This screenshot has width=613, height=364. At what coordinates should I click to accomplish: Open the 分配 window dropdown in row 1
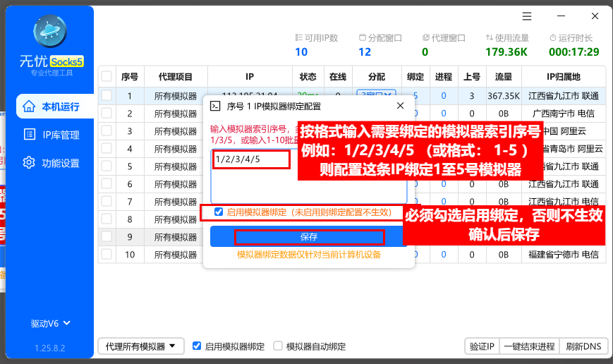[x=376, y=95]
